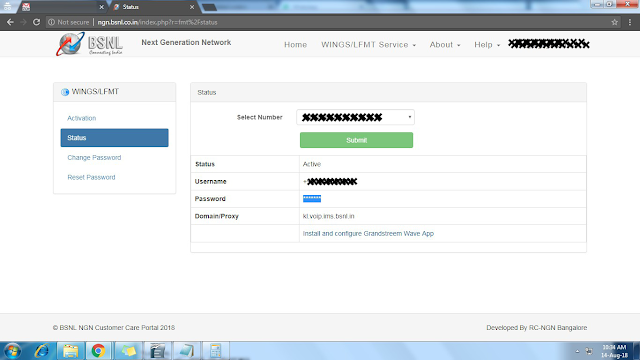This screenshot has height=360, width=640.
Task: Bookmark page with the star icon
Action: click(615, 22)
